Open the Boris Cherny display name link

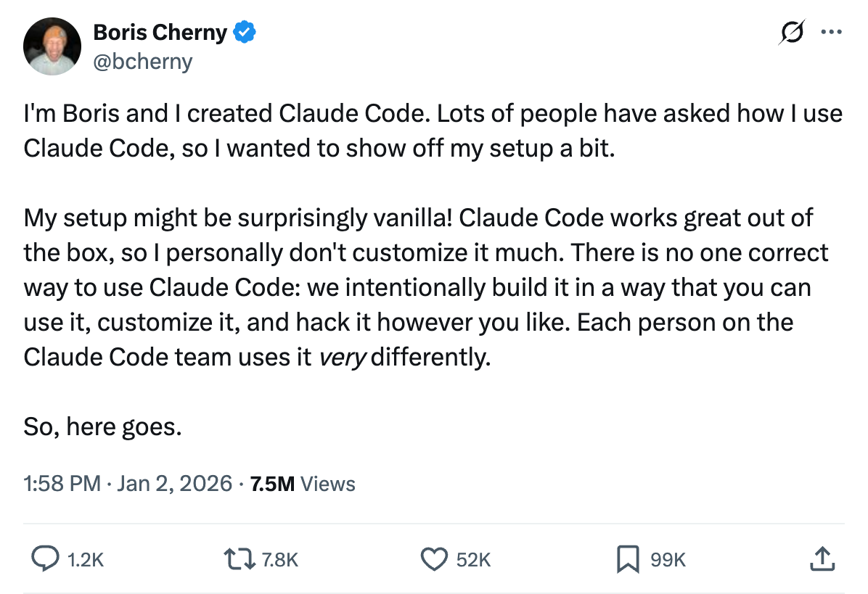[160, 33]
